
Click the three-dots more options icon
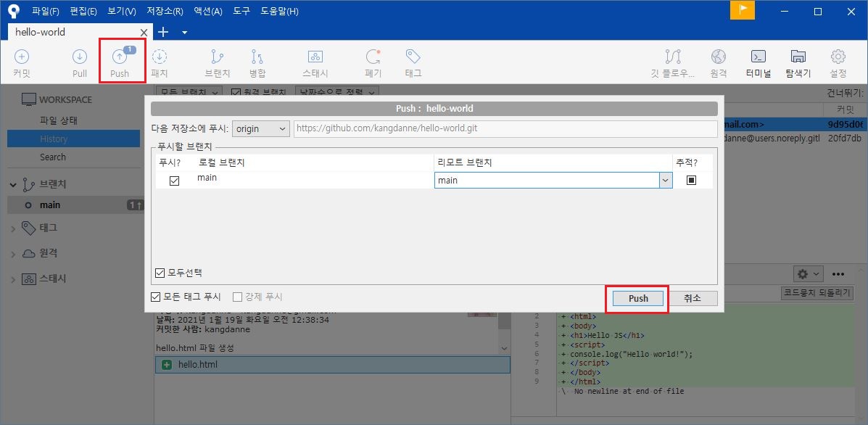click(x=838, y=274)
